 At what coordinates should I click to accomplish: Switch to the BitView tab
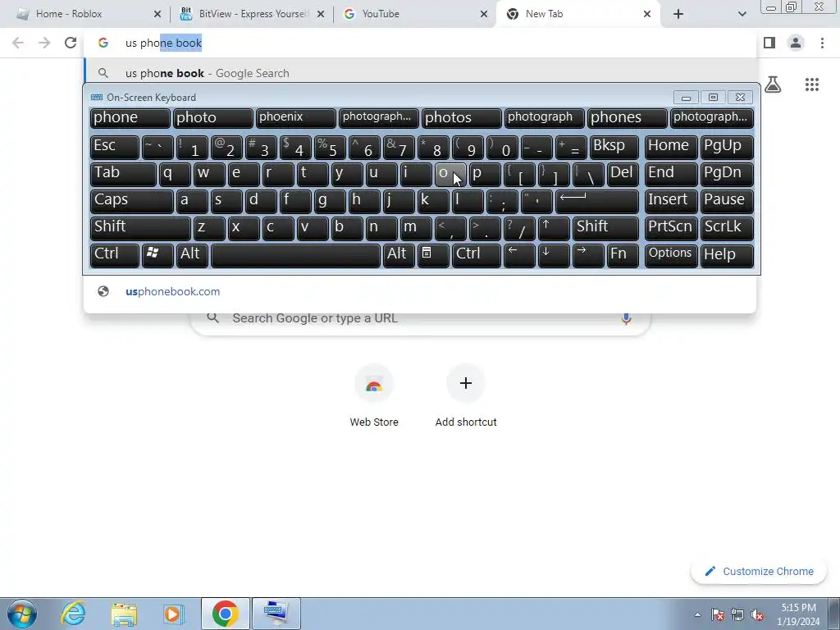251,14
